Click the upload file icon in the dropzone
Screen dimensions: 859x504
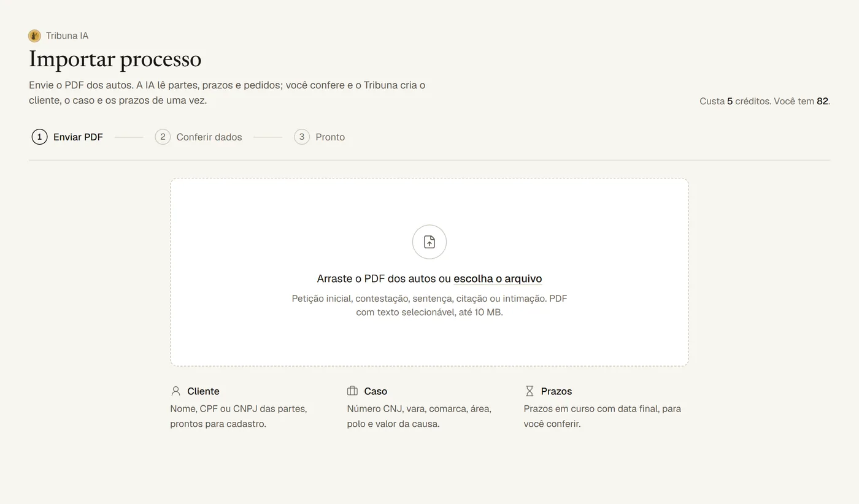click(429, 242)
